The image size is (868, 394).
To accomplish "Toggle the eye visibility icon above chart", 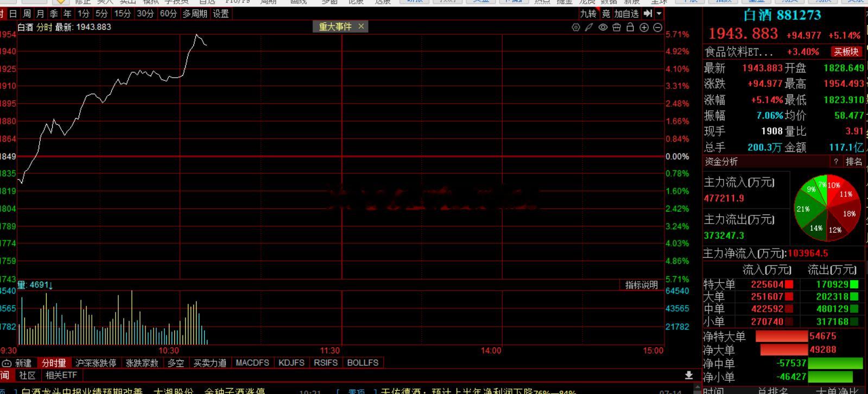I will point(603,27).
